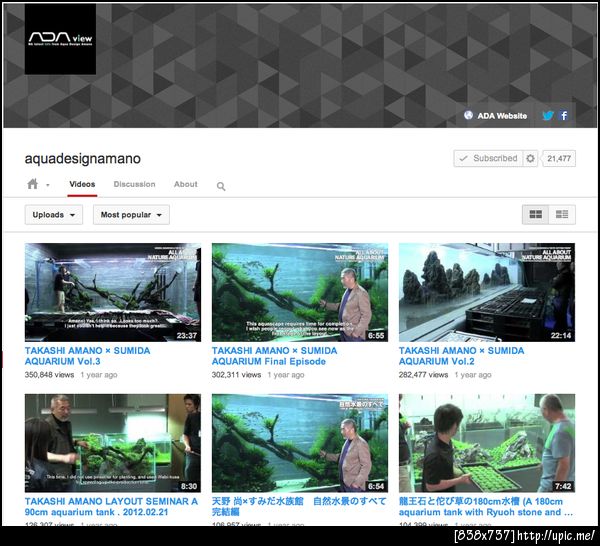Click title SUMIDA AQUARIUM Vol.2

point(461,356)
